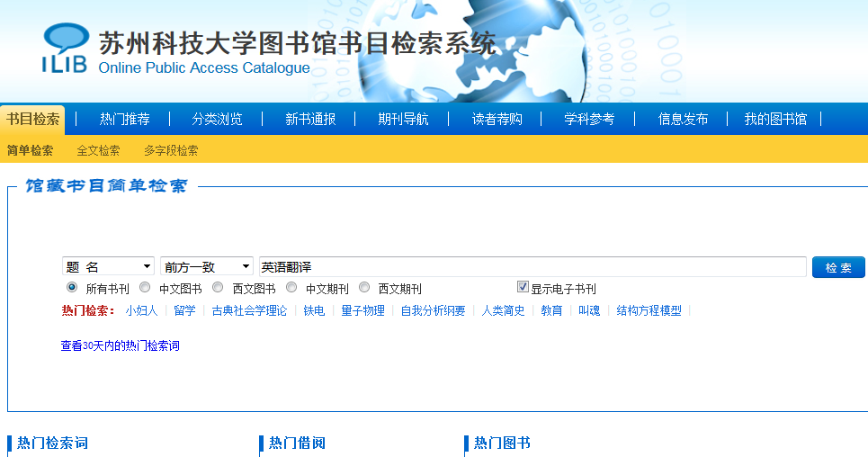Viewport: 868px width, 457px height.
Task: Select the 所有书刊 radio button
Action: pyautogui.click(x=72, y=288)
